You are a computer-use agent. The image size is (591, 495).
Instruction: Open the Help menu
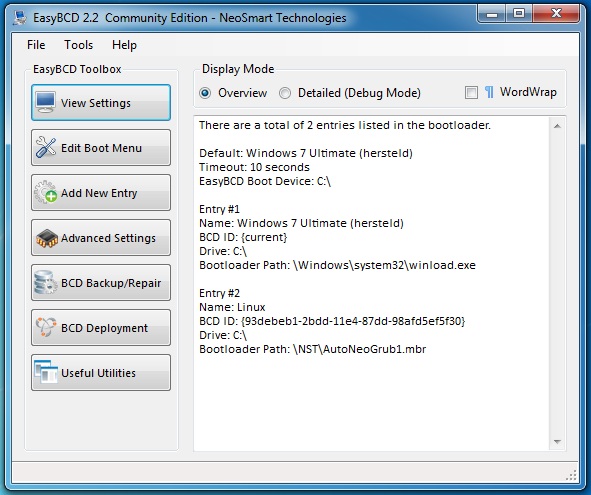(x=124, y=45)
